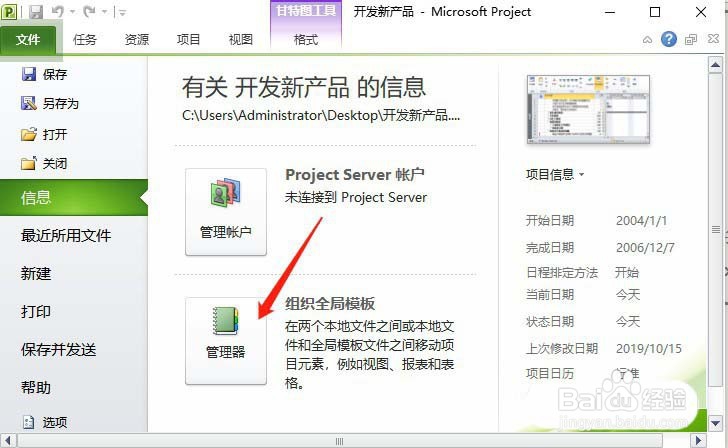
Task: Click the horizontal scrollbar thumb
Action: (340, 441)
